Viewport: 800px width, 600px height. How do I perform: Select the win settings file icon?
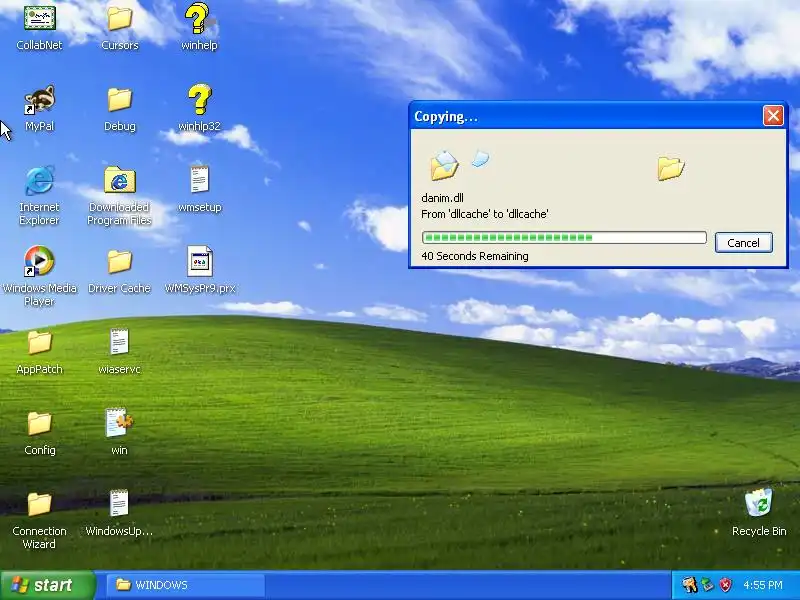click(119, 422)
